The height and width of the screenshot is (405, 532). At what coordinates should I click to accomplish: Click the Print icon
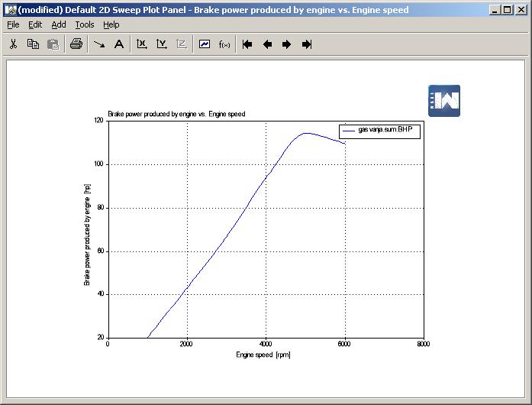76,44
